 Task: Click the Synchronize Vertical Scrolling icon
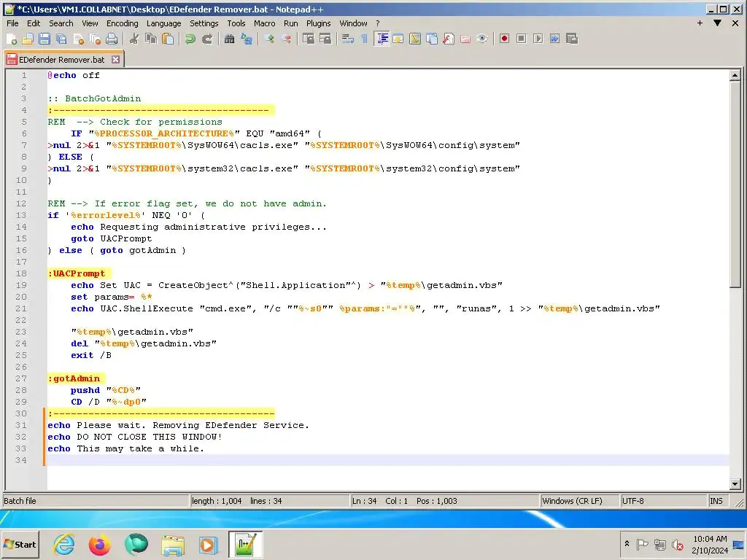pyautogui.click(x=309, y=39)
